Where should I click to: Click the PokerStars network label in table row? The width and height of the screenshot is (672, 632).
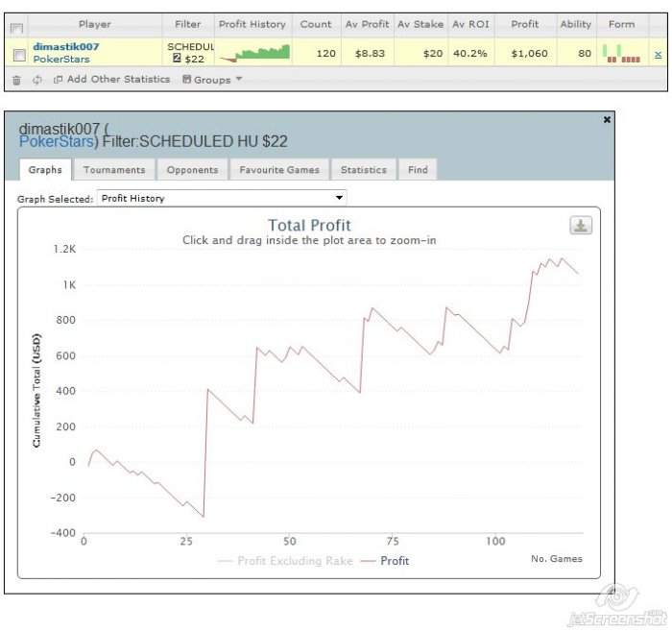click(61, 60)
